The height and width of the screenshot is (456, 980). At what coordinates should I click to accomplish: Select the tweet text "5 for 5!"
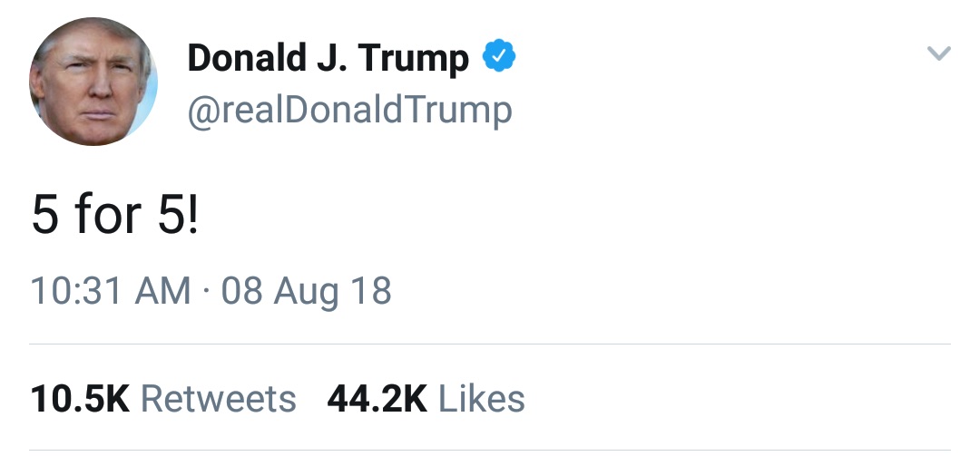click(113, 216)
